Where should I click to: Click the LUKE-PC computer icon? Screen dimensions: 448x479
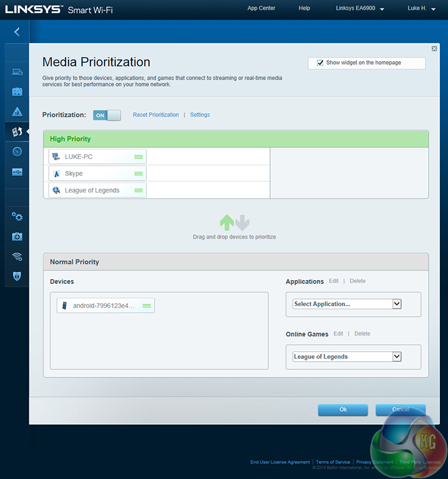point(56,157)
